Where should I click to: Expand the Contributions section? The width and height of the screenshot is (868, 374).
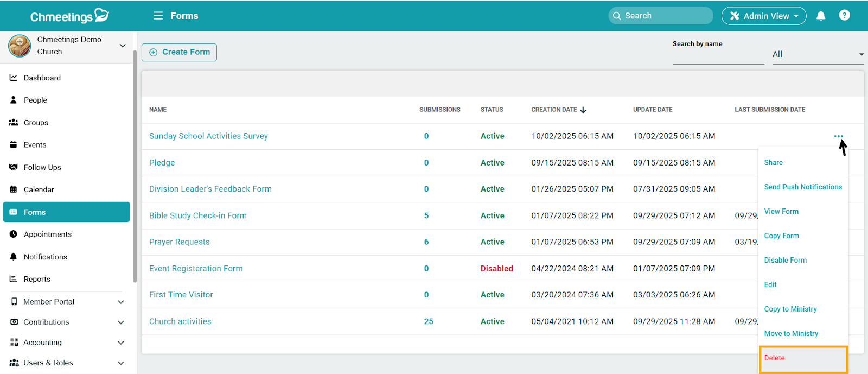[120, 322]
